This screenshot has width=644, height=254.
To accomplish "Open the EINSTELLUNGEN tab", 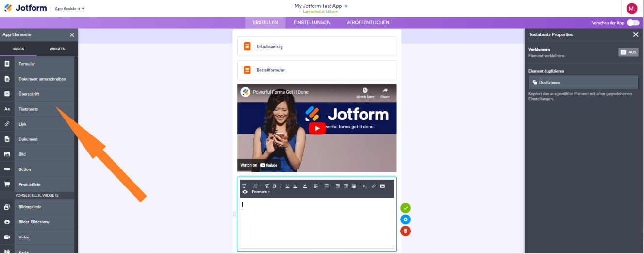I will [x=312, y=23].
